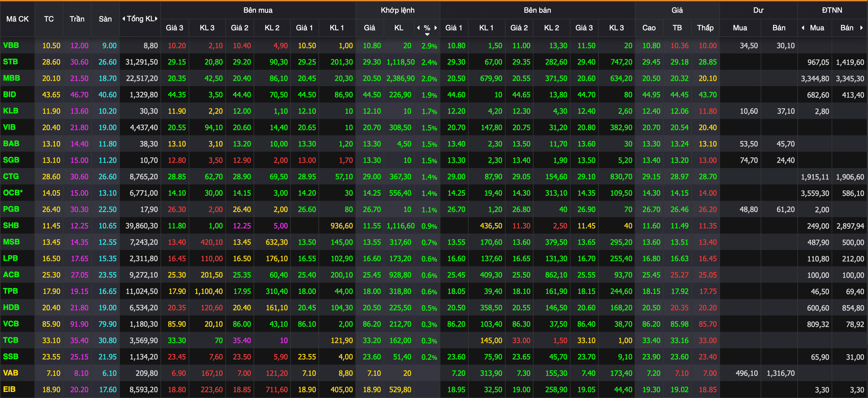Click SHB foreign sell value 2,897,94
The width and height of the screenshot is (868, 398).
point(850,226)
